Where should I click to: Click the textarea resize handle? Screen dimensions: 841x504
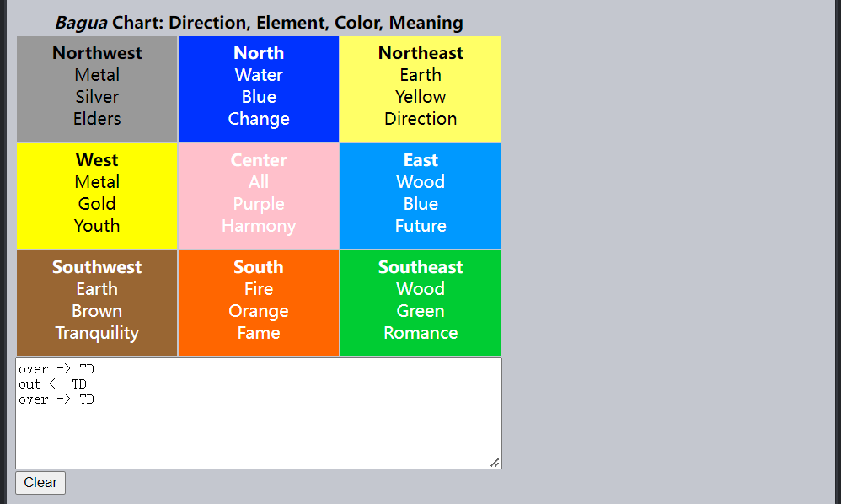point(495,462)
